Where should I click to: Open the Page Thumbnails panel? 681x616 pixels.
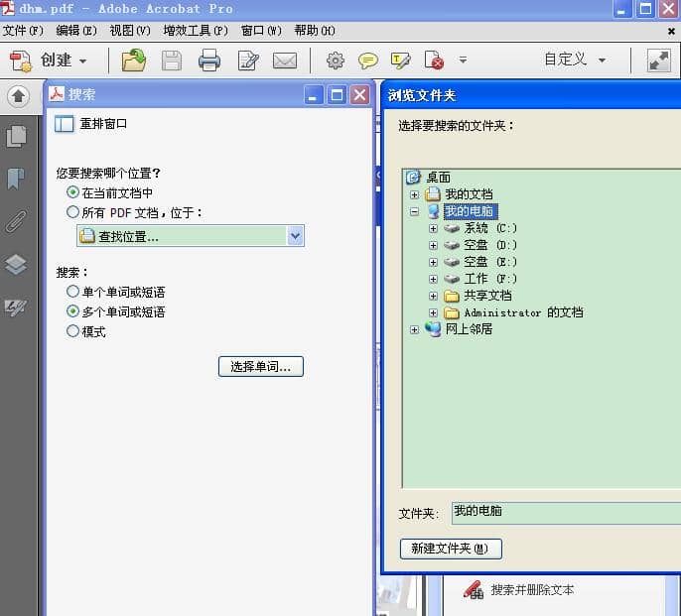click(x=17, y=136)
